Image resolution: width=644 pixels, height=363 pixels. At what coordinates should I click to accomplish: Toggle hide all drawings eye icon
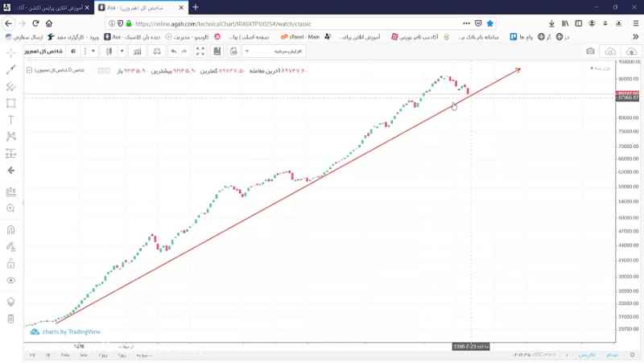(x=11, y=281)
